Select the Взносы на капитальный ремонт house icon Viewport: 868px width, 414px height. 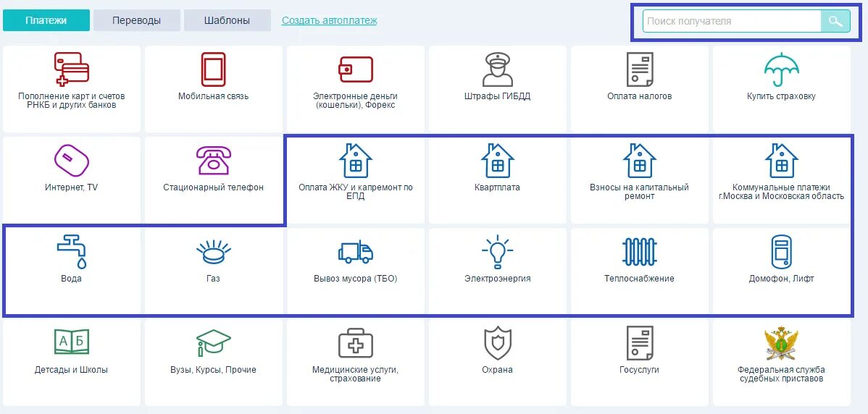point(639,160)
